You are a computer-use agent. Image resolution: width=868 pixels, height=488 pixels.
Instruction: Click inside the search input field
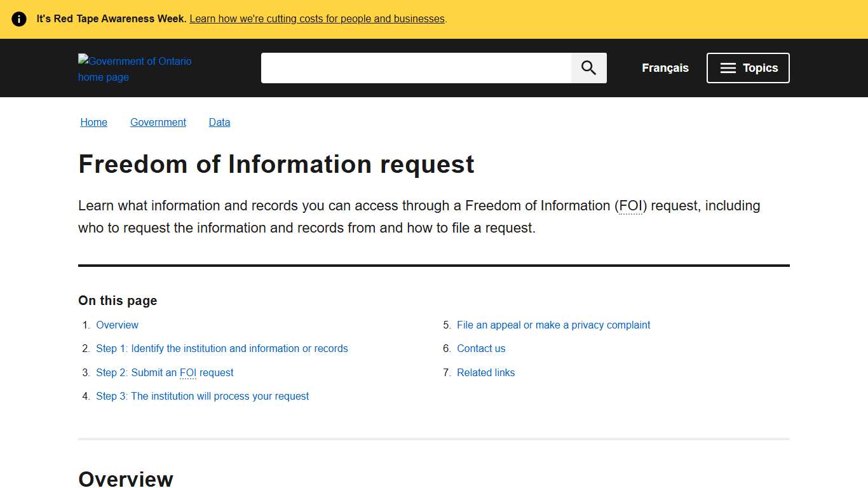point(416,67)
